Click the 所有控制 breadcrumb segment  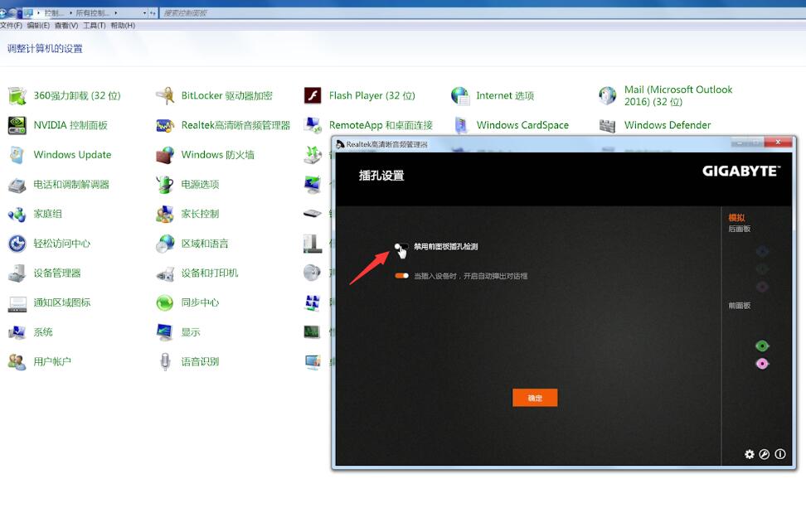point(93,12)
